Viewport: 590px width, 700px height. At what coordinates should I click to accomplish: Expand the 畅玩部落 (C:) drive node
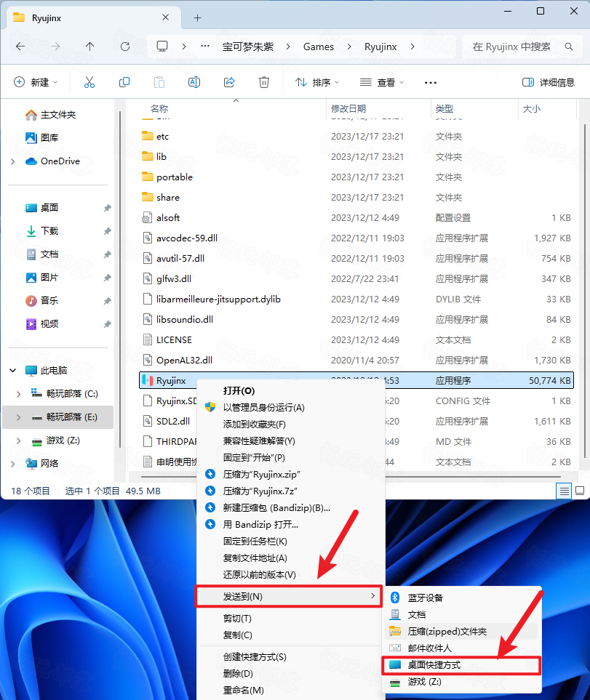(x=18, y=394)
